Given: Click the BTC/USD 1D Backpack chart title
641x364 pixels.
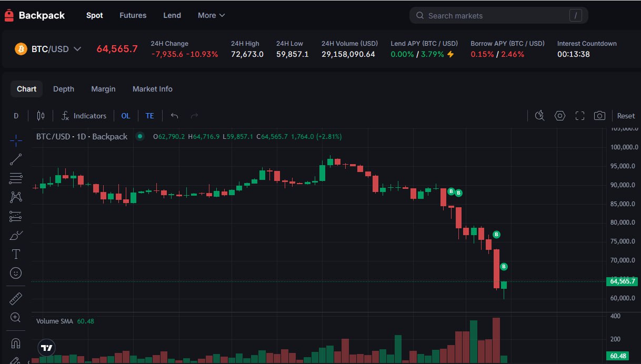Looking at the screenshot, I should (82, 136).
